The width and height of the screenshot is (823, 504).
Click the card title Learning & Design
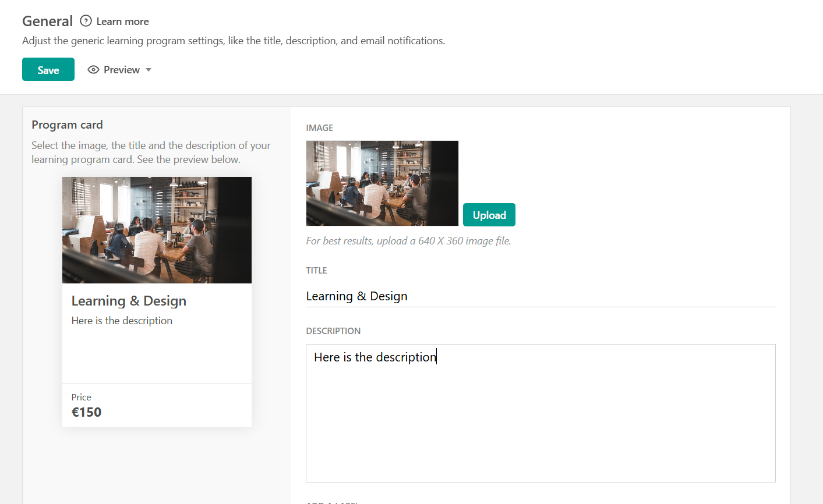[x=129, y=301]
